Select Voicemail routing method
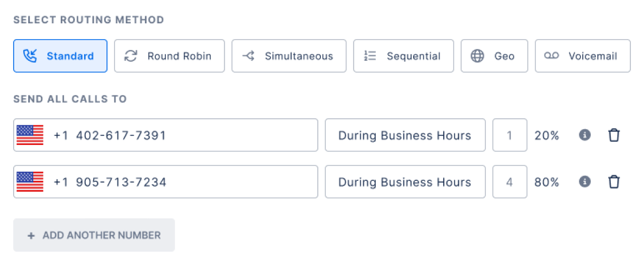Viewport: 644px width, 265px height. (583, 56)
